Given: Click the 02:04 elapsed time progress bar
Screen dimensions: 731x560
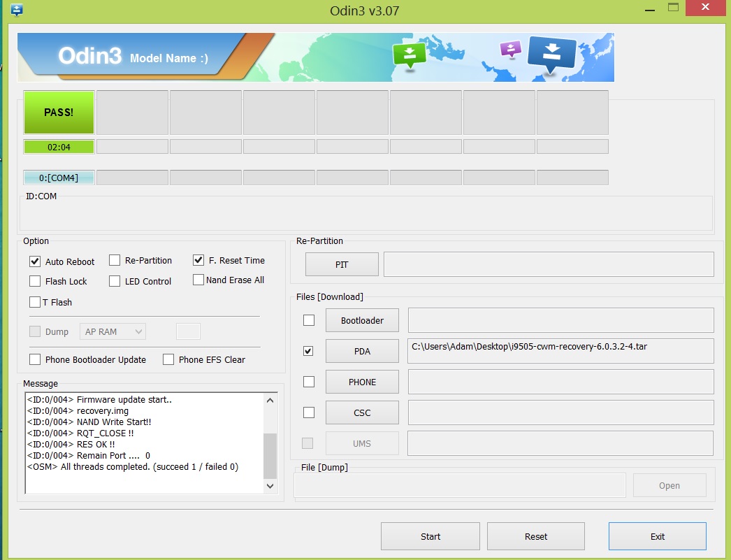Looking at the screenshot, I should tap(59, 147).
